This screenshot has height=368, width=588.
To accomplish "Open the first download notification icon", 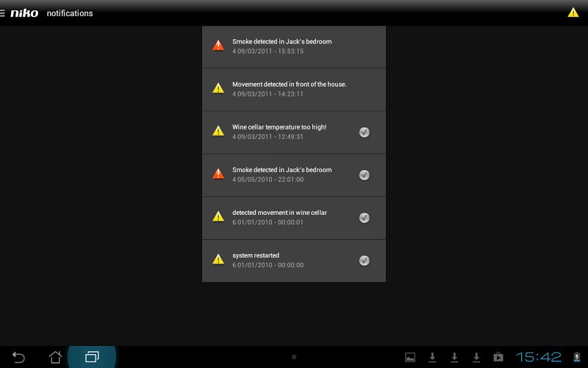I will (432, 358).
